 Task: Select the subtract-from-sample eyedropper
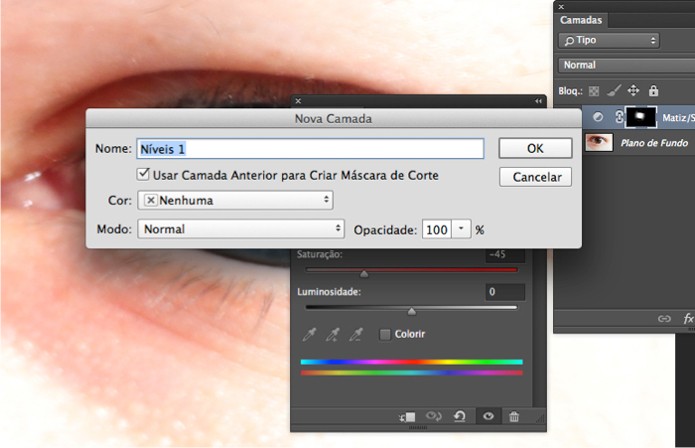tap(358, 334)
